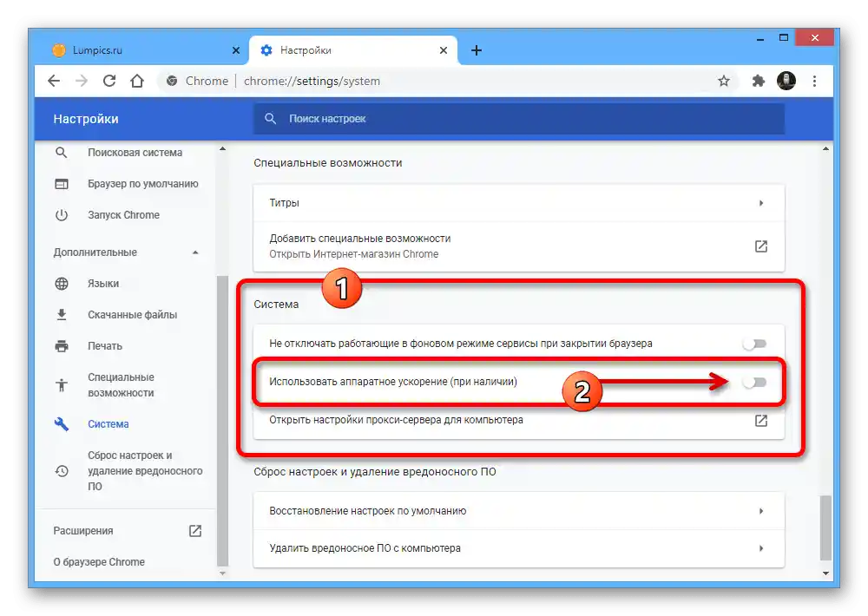This screenshot has height=616, width=868.
Task: Click the forward navigation arrow
Action: [x=82, y=81]
